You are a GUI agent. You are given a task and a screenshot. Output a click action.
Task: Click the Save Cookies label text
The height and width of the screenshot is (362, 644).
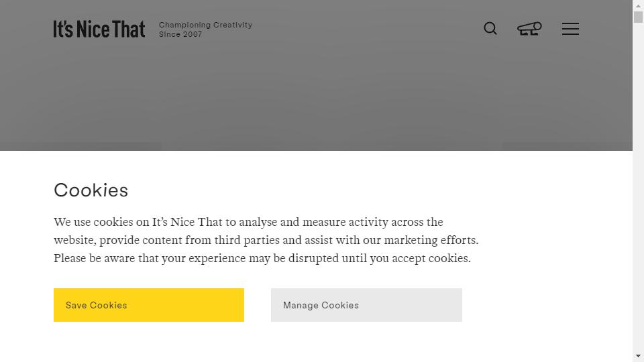coord(96,306)
